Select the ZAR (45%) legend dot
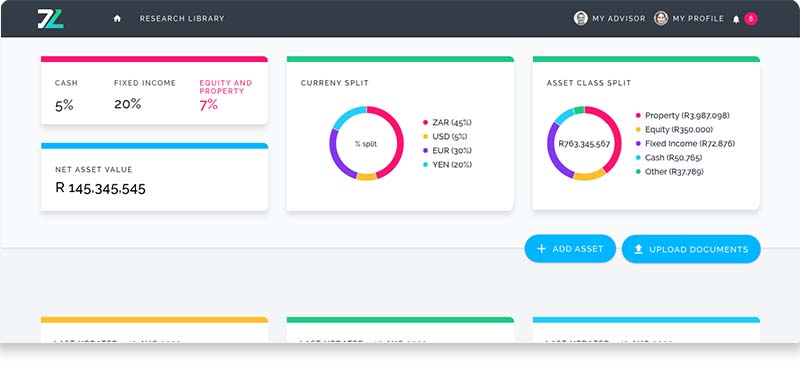The height and width of the screenshot is (367, 800). coord(425,123)
